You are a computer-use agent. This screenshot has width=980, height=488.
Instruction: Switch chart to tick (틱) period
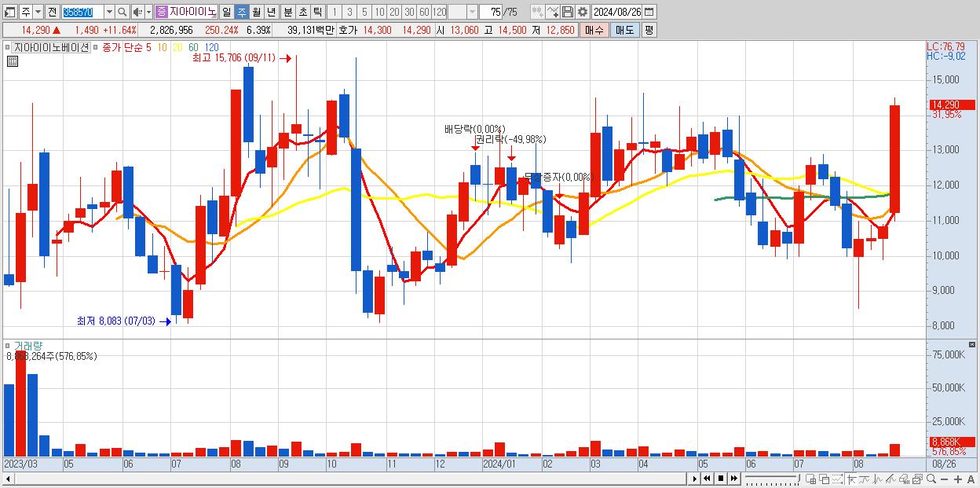317,12
